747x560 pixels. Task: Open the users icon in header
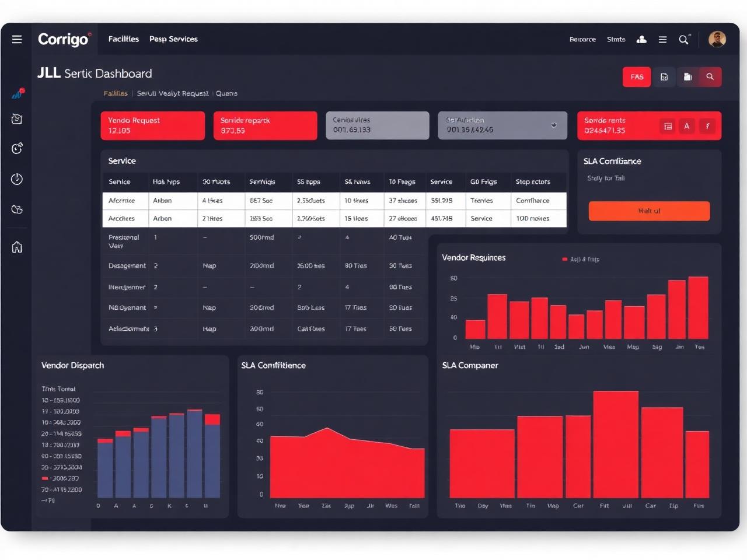tap(641, 40)
